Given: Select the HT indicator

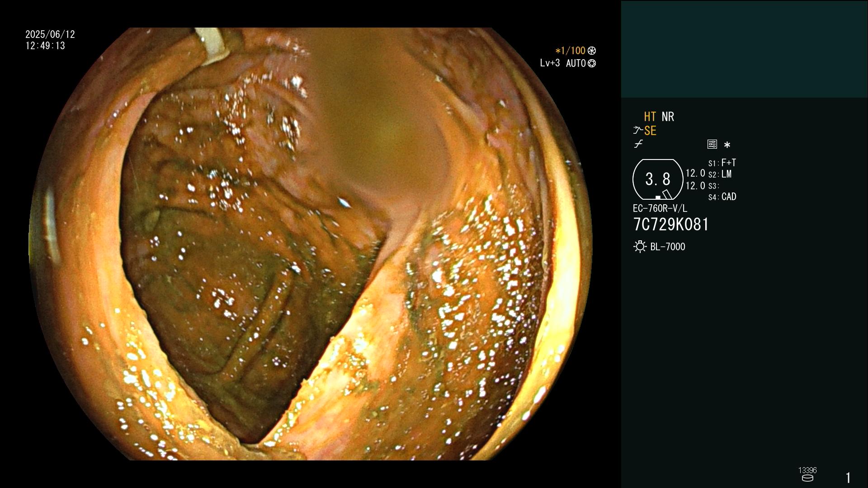Looking at the screenshot, I should point(650,117).
